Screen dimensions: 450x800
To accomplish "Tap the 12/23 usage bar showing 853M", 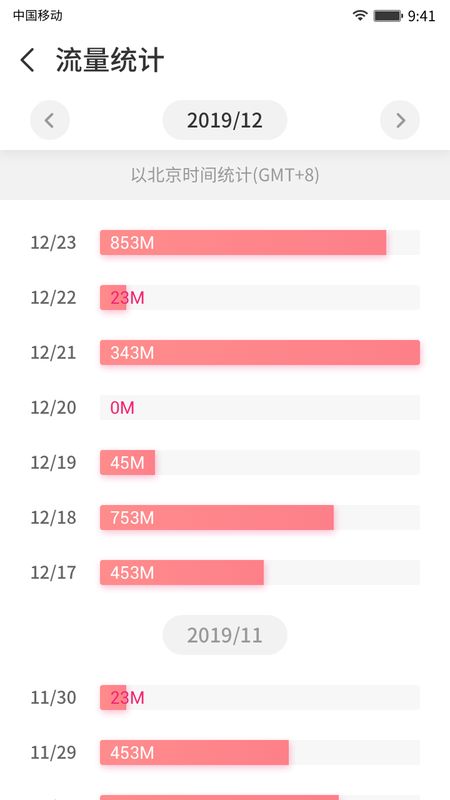I will tap(260, 242).
